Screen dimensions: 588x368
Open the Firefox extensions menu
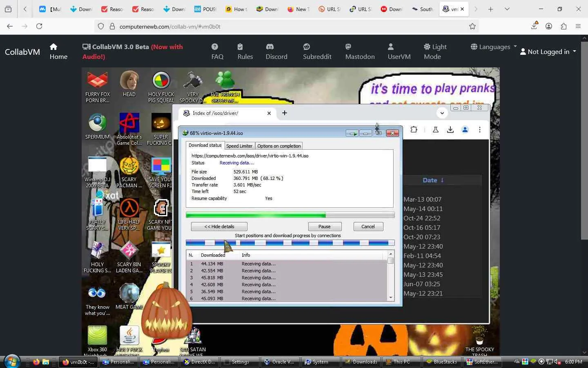563,26
